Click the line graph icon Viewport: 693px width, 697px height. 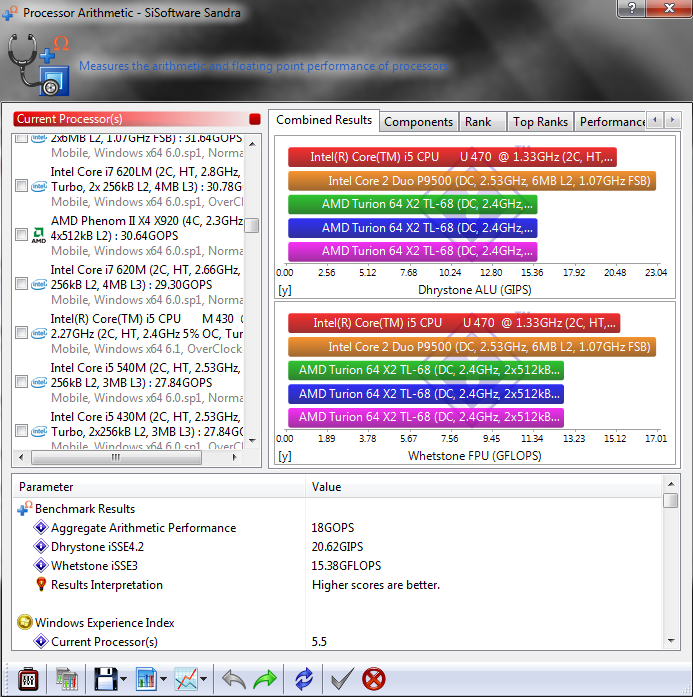click(186, 679)
